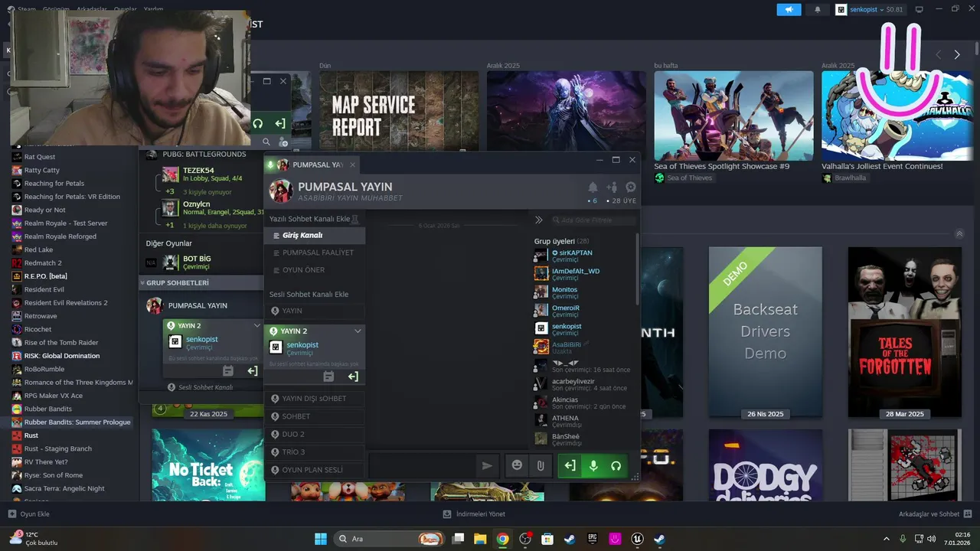
Task: Expand +1 players under Oznylcn
Action: coord(170,225)
